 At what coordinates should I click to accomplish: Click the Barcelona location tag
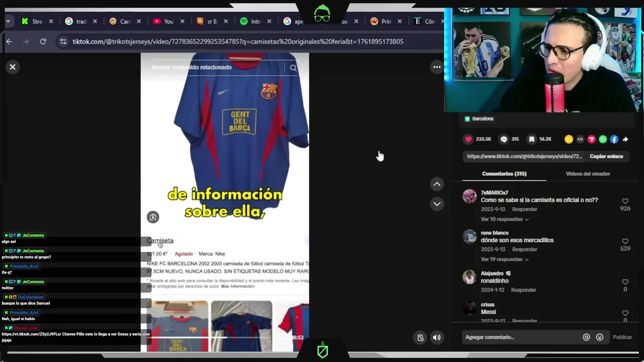point(478,119)
